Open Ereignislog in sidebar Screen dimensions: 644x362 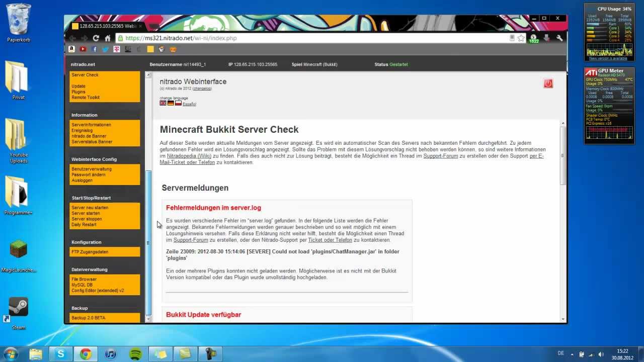82,130
